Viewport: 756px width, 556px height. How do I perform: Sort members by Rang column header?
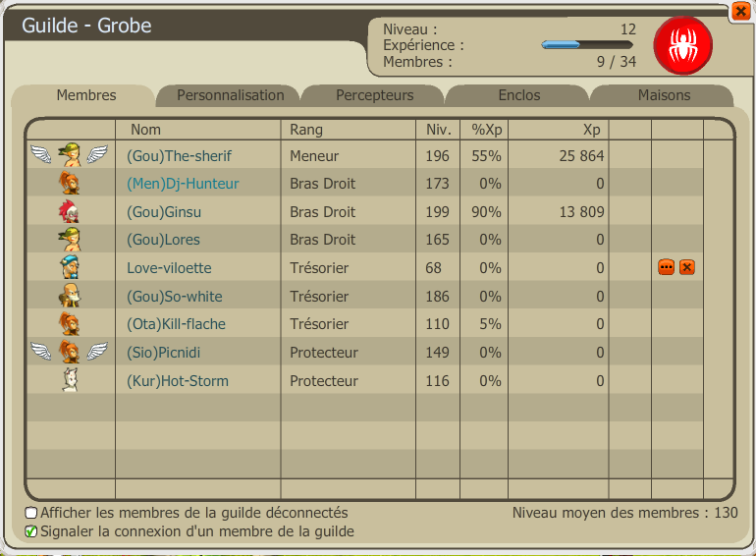(306, 130)
